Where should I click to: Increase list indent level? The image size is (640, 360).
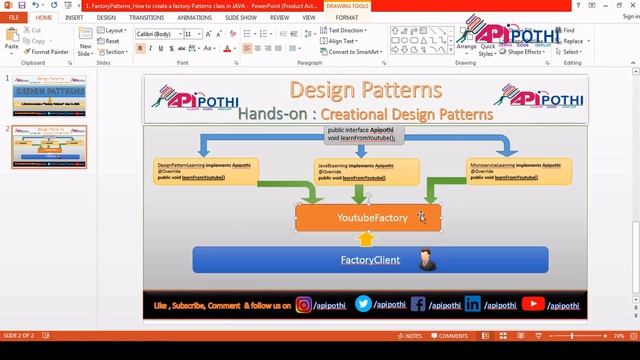pos(294,34)
